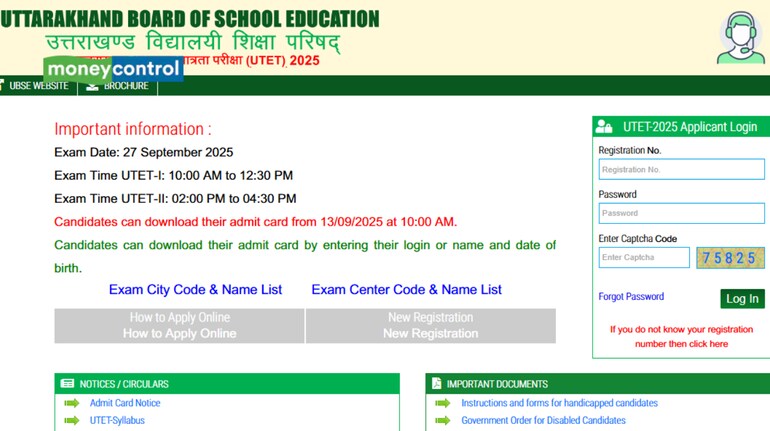The image size is (770, 431).
Task: Open the Admit Card Notice link
Action: click(125, 403)
